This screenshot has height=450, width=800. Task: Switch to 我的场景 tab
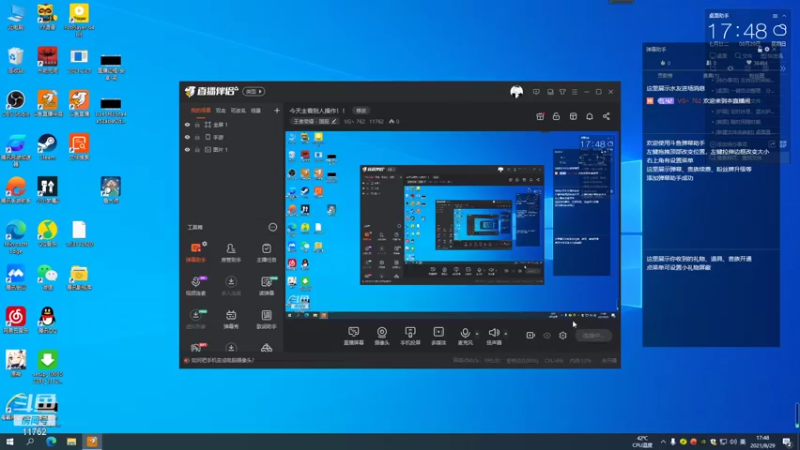201,110
